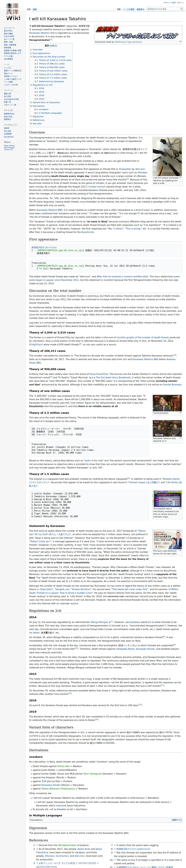Jump to '1 Overview' in the contents
This screenshot has height=868, width=186.
37,49
